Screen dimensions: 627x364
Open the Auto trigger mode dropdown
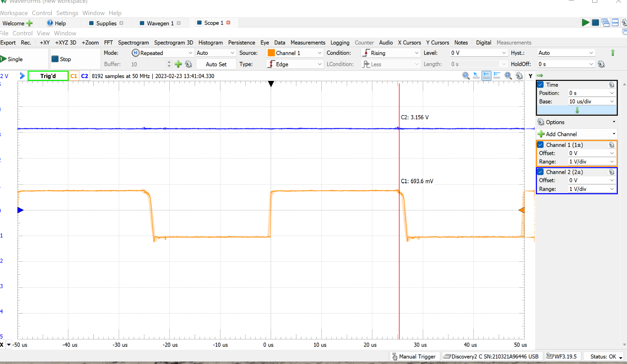[216, 53]
